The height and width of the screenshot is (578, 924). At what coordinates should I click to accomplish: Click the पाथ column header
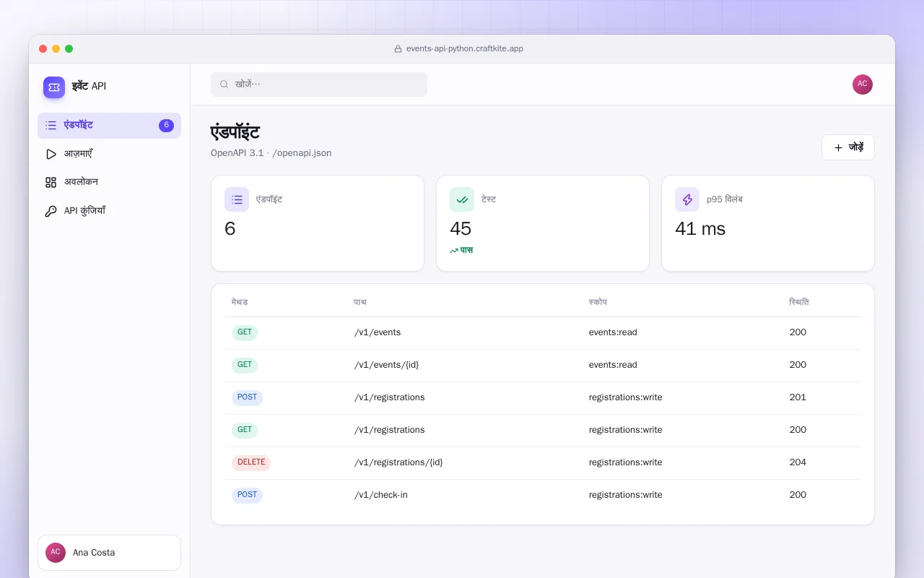(x=359, y=302)
